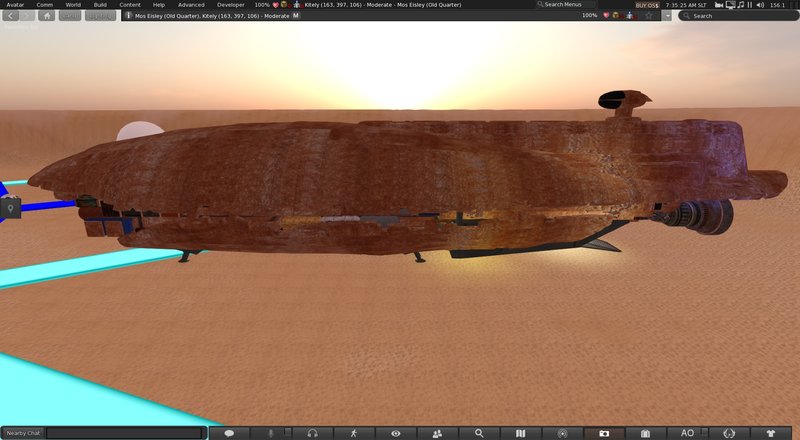
Task: Click the Search Menus field
Action: (566, 5)
